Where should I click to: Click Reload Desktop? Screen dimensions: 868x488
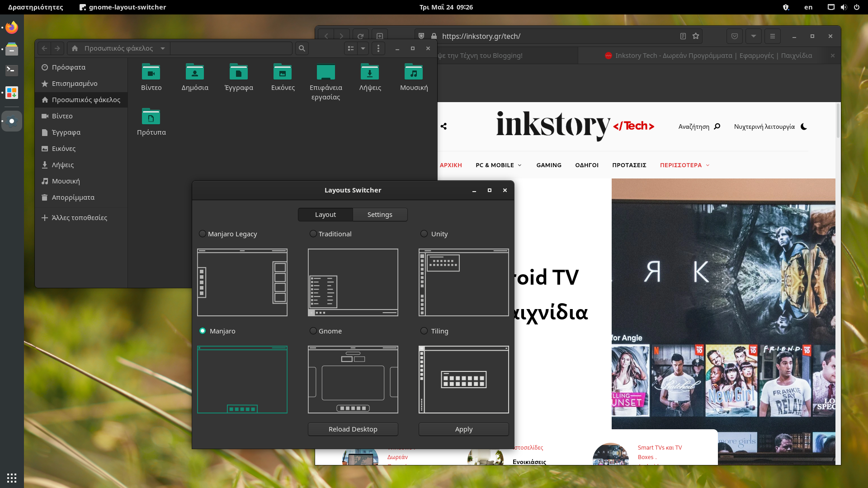[x=353, y=429]
